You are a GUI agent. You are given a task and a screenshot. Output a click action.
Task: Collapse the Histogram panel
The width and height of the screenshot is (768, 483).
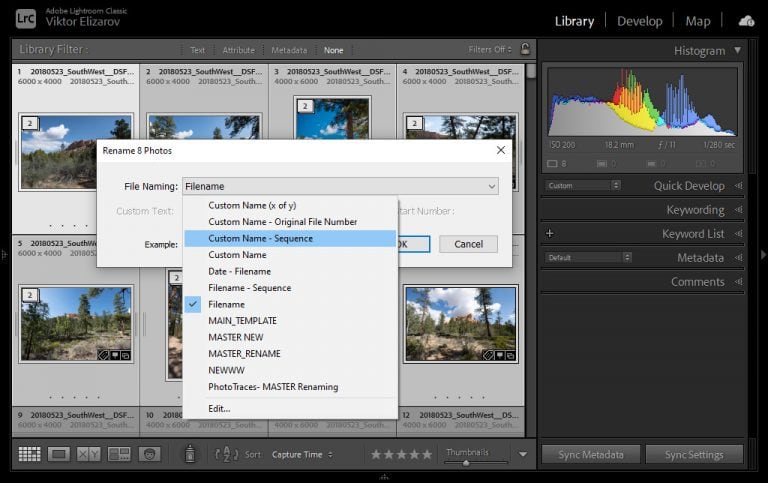click(737, 50)
